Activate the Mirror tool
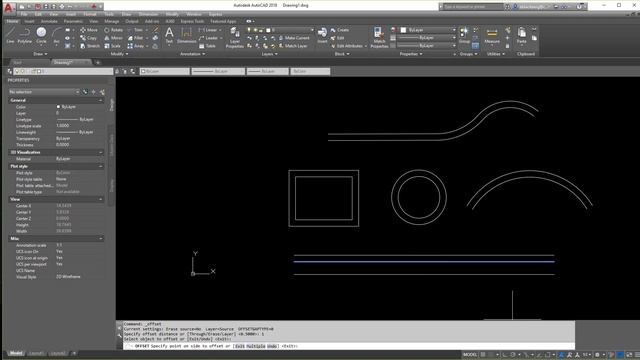 pos(113,38)
